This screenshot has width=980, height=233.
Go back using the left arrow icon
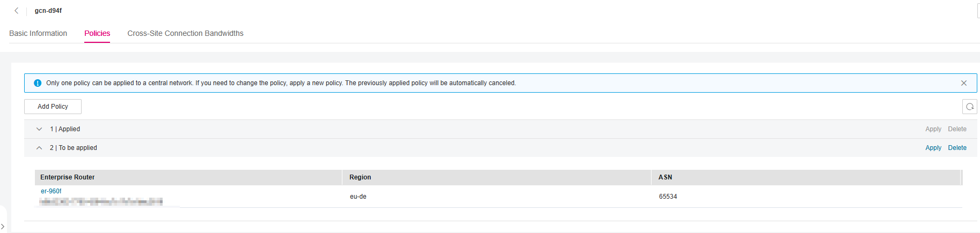[x=17, y=11]
